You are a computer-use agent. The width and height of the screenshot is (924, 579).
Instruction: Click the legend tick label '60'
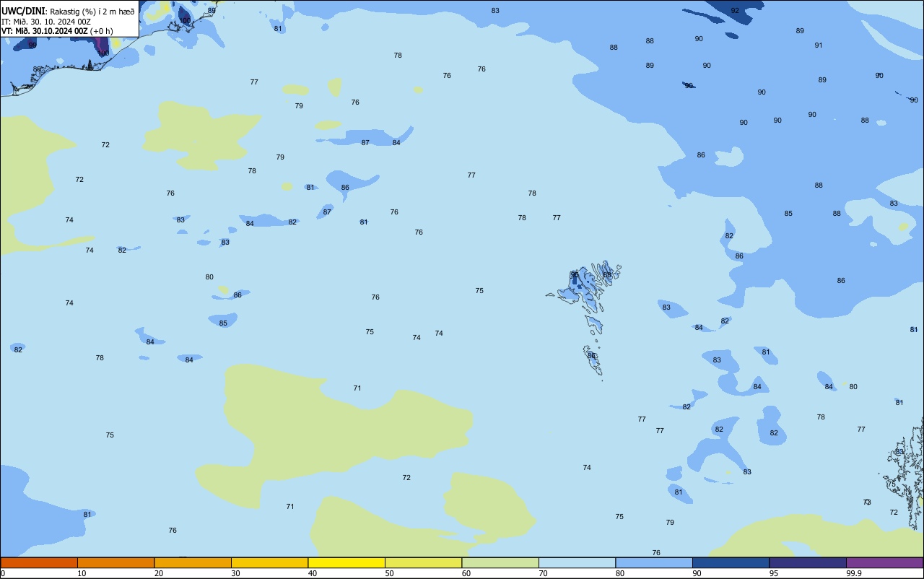466,573
